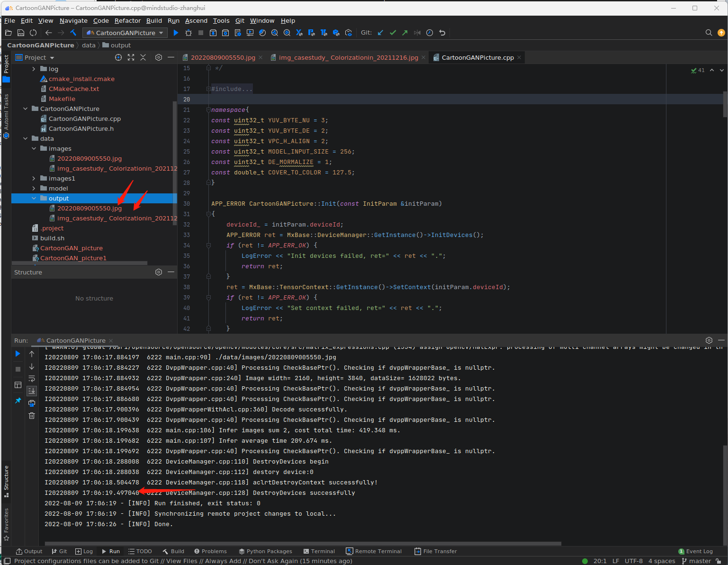Toggle scroll to end in Run console

click(32, 391)
